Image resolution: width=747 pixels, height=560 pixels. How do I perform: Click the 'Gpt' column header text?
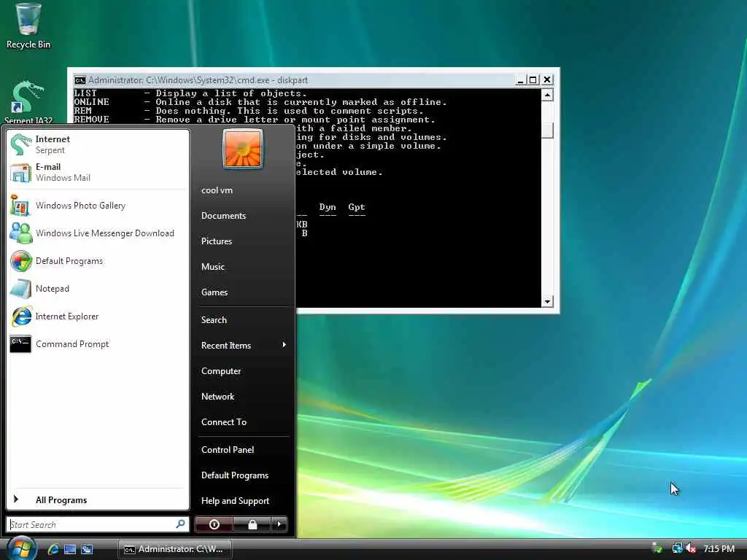(356, 207)
